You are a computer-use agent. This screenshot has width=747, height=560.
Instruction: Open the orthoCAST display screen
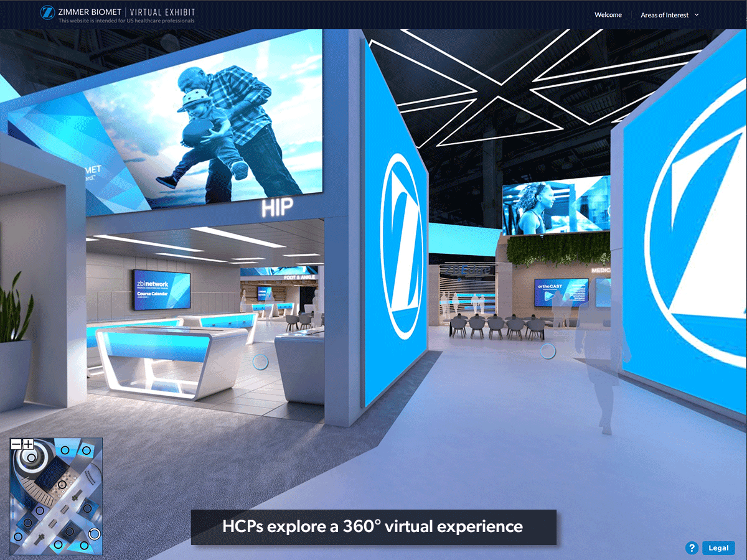(x=561, y=291)
